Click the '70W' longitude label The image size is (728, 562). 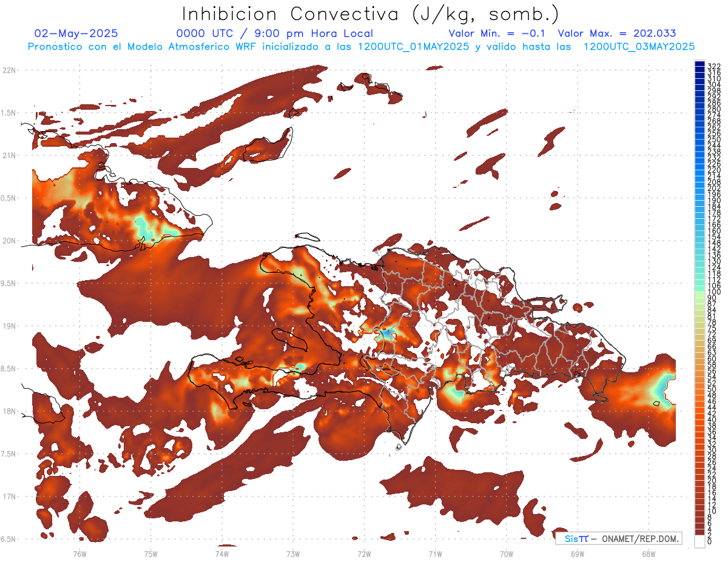[507, 554]
